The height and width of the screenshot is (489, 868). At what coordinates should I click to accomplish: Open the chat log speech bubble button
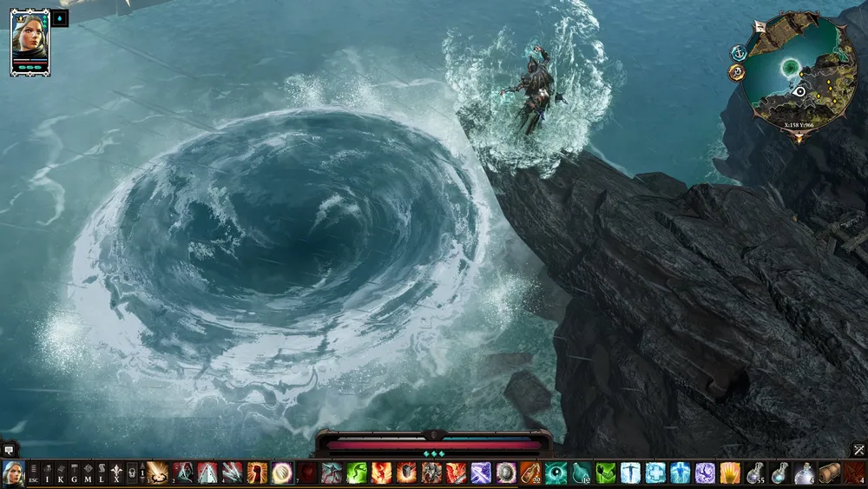[x=9, y=450]
